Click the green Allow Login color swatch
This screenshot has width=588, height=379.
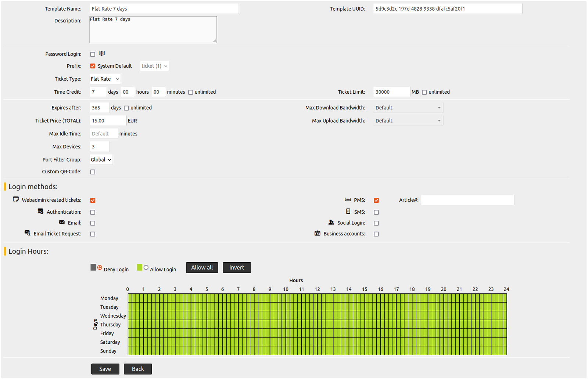(x=139, y=267)
